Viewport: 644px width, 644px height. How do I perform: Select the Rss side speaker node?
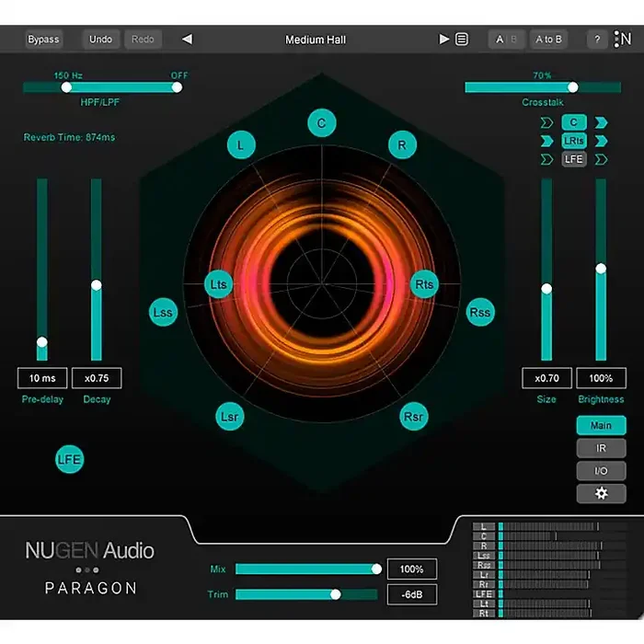[480, 312]
